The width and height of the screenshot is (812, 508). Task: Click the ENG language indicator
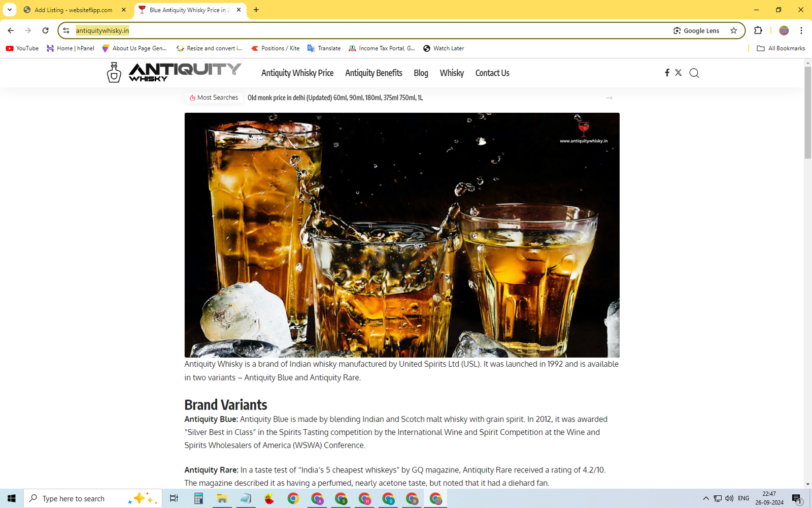(743, 498)
